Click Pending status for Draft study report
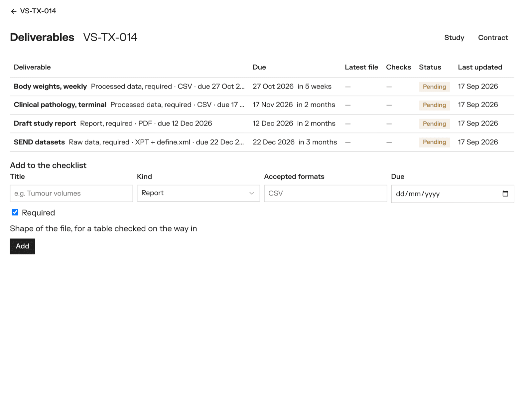Image resolution: width=532 pixels, height=414 pixels. pyautogui.click(x=434, y=124)
